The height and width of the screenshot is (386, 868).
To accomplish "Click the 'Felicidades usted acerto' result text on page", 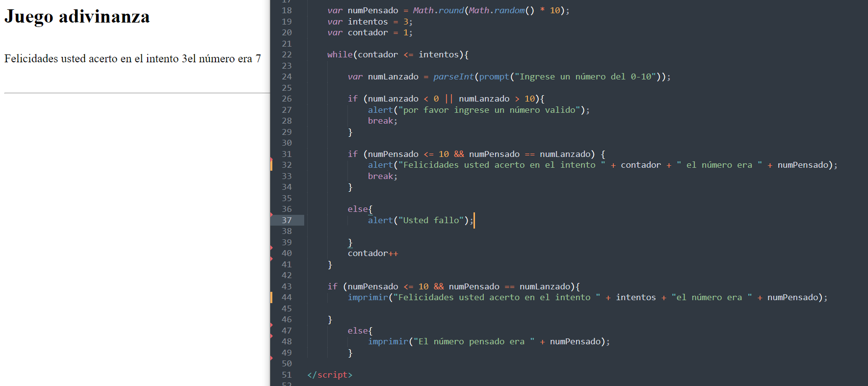I will point(132,58).
